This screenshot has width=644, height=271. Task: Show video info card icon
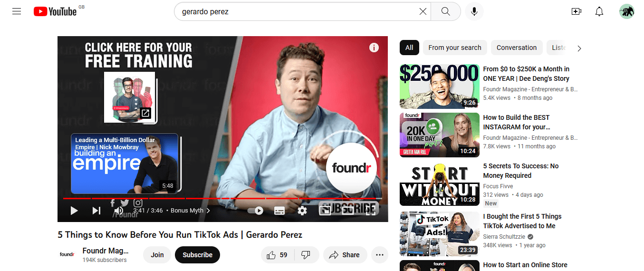[374, 48]
